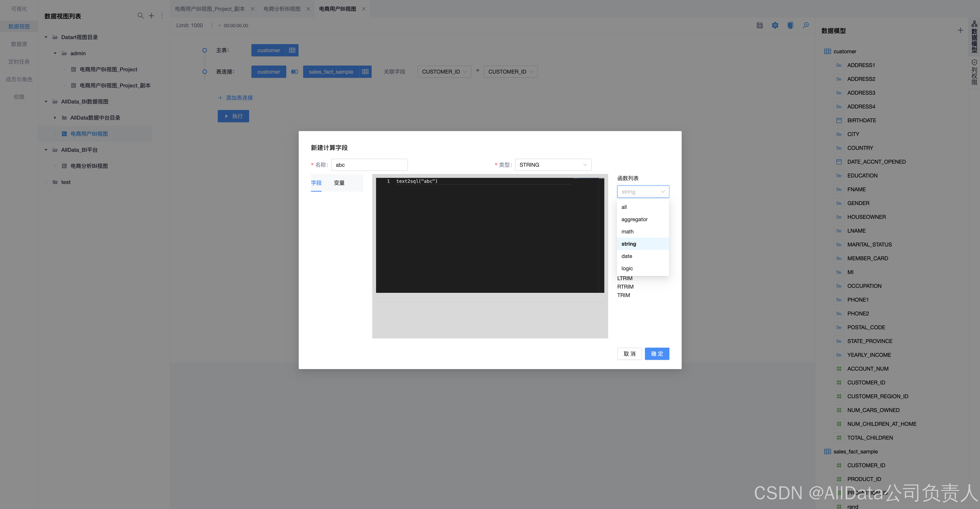Click the save icon in the toolbar
The width and height of the screenshot is (980, 509).
(x=759, y=25)
